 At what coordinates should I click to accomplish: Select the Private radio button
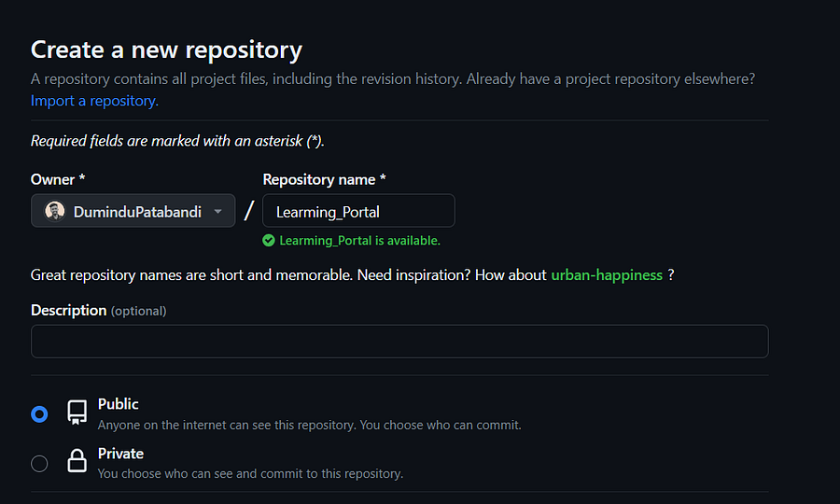pyautogui.click(x=39, y=463)
